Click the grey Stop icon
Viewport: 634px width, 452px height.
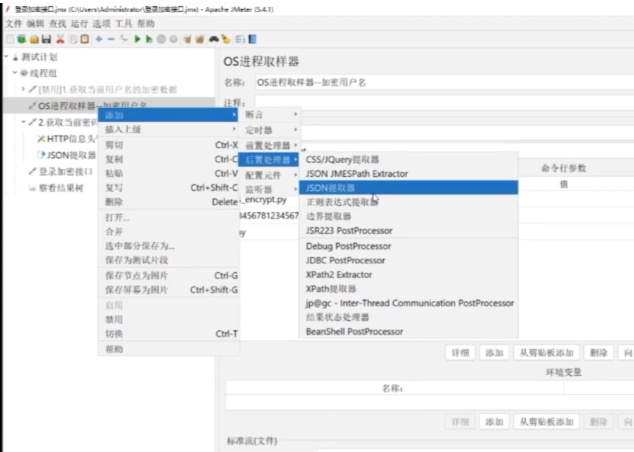pyautogui.click(x=161, y=39)
